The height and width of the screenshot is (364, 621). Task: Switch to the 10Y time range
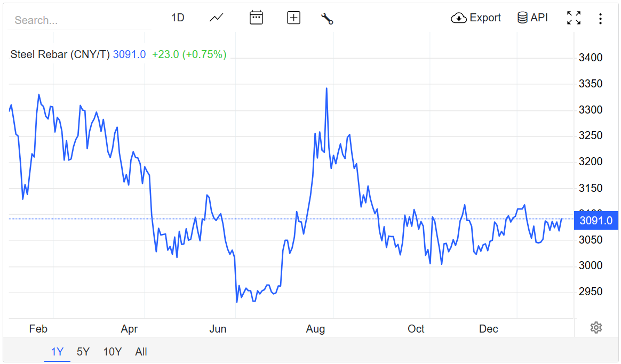(x=113, y=352)
